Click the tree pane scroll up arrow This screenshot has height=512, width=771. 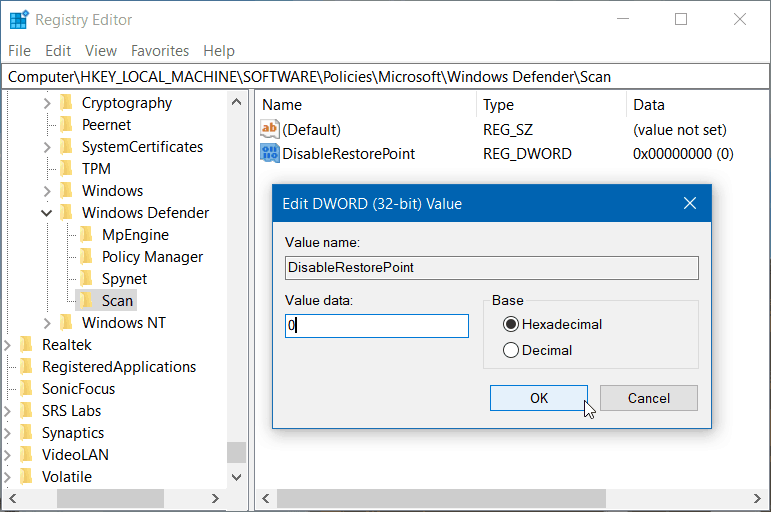tap(237, 102)
